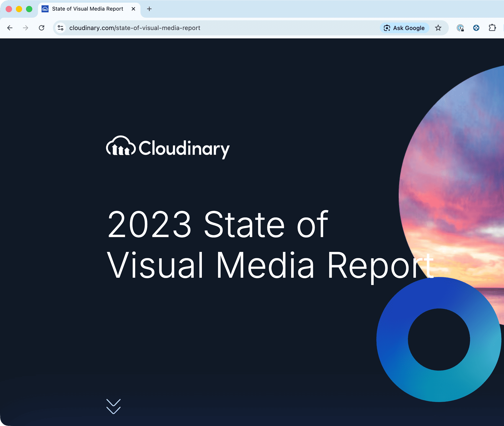Select the State of Visual Media Report tab
Viewport: 504px width, 426px height.
click(87, 9)
